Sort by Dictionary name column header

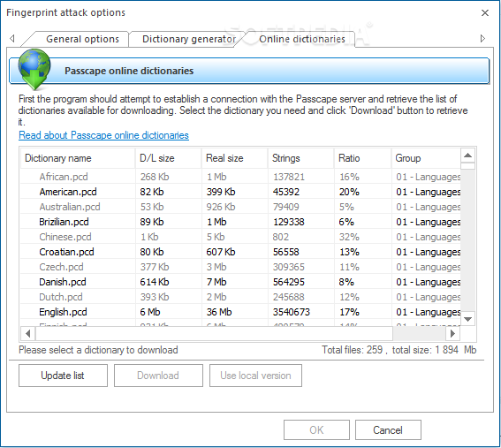click(x=78, y=158)
